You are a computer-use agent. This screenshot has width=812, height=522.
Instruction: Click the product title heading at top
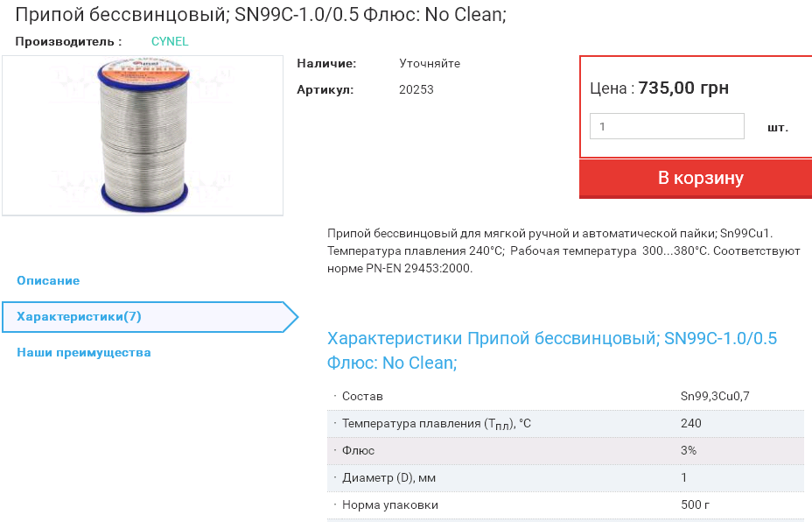click(261, 15)
